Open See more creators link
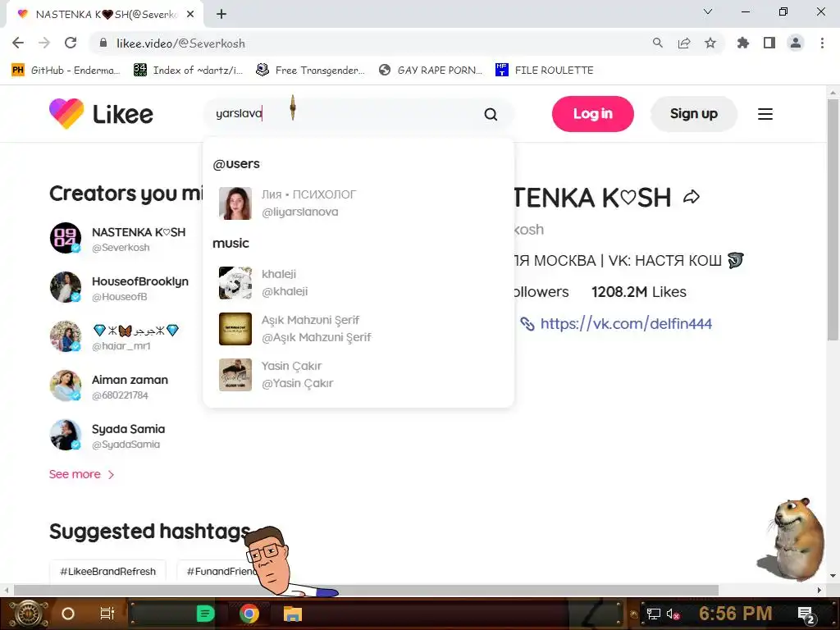 click(x=81, y=474)
